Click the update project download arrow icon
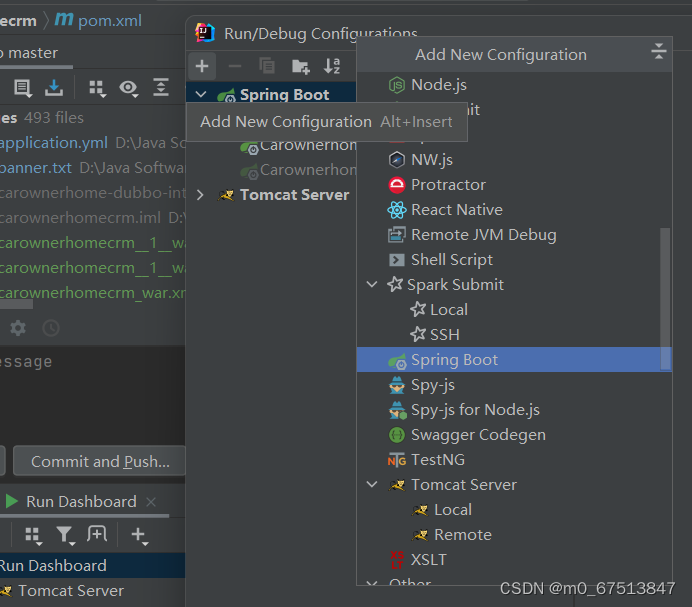This screenshot has width=692, height=607. [54, 87]
